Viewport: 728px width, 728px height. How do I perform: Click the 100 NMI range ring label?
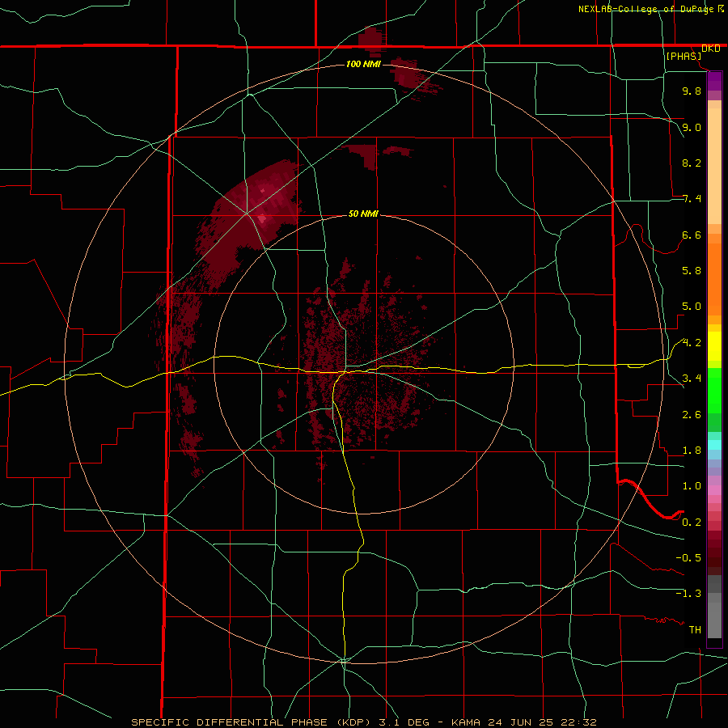click(x=363, y=64)
